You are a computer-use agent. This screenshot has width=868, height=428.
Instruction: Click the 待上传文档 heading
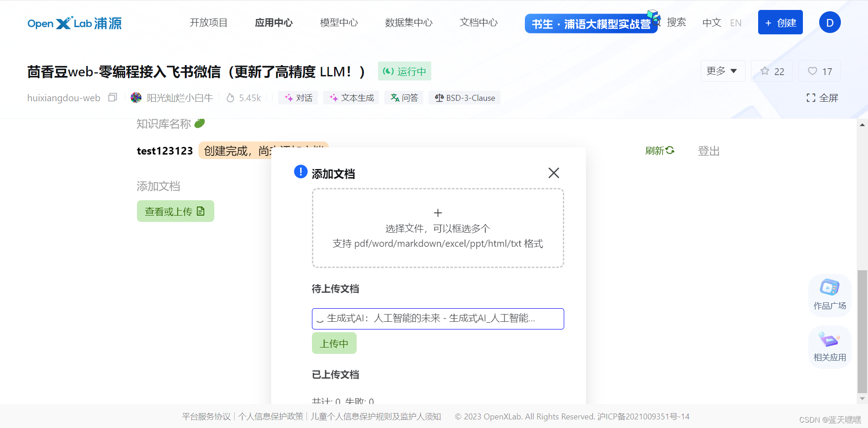(335, 289)
